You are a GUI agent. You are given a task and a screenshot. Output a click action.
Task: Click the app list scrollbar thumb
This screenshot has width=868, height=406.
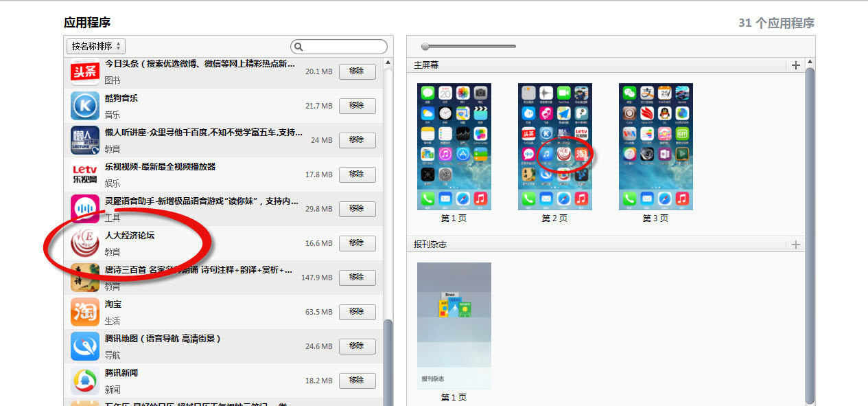(x=388, y=362)
